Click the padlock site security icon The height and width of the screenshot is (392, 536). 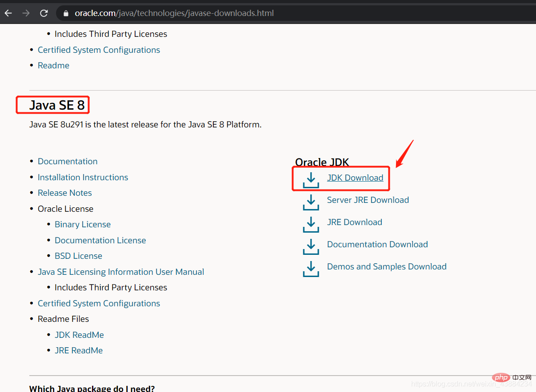(x=66, y=13)
